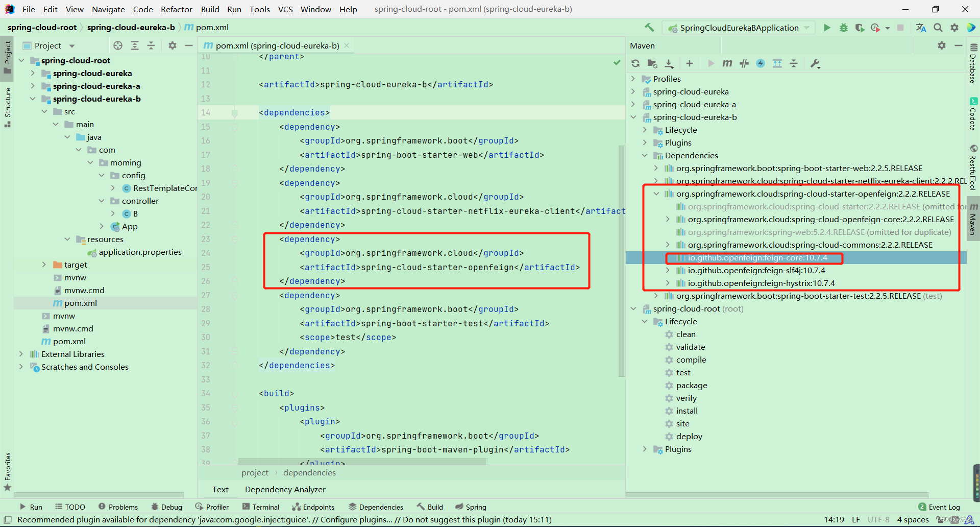Viewport: 980px width, 527px height.
Task: Click the green Run application button
Action: [x=827, y=28]
